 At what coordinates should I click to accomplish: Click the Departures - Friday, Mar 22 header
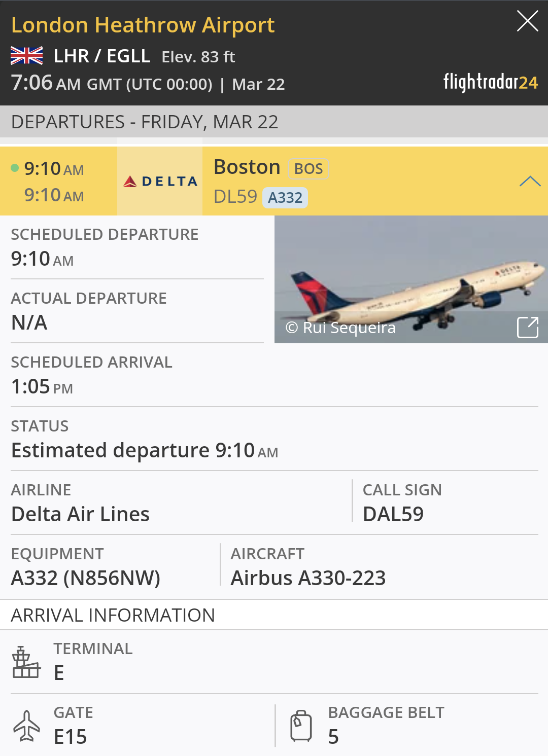[x=145, y=122]
